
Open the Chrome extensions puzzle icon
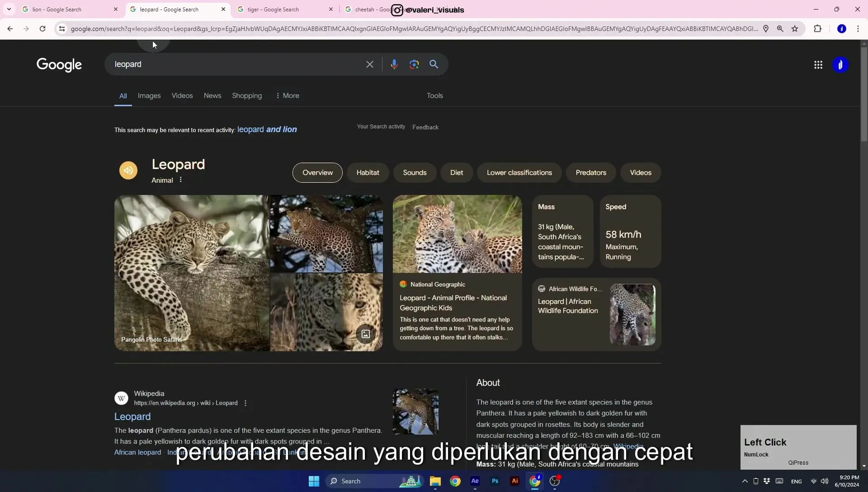point(817,29)
